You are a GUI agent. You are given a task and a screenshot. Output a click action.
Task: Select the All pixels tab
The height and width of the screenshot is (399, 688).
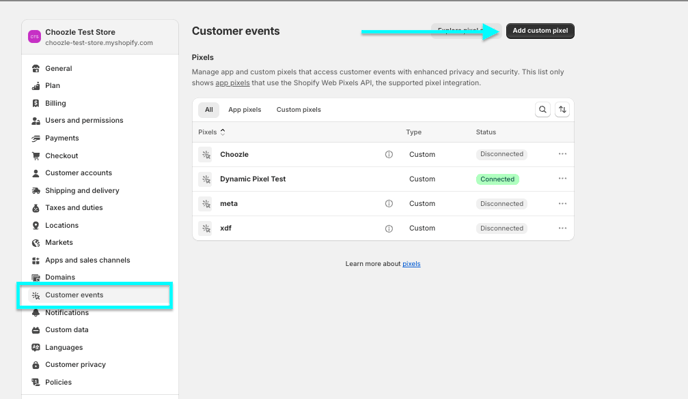click(x=209, y=110)
